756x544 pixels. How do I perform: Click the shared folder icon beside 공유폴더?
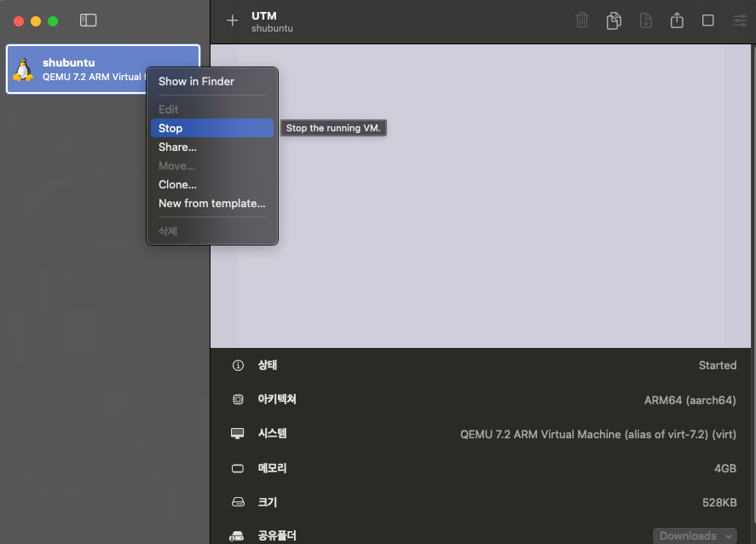tap(236, 535)
